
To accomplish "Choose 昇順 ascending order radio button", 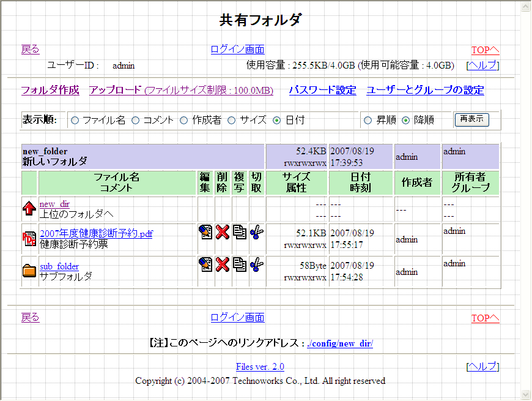I will pyautogui.click(x=368, y=121).
